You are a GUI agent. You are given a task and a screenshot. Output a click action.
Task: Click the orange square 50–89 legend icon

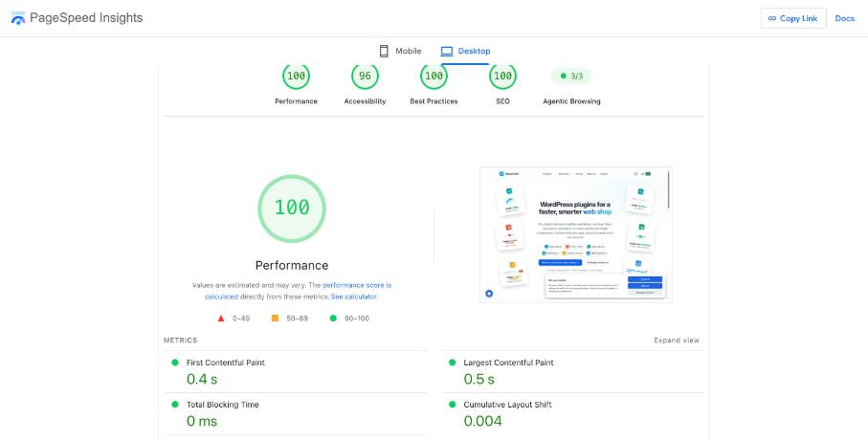pos(275,319)
